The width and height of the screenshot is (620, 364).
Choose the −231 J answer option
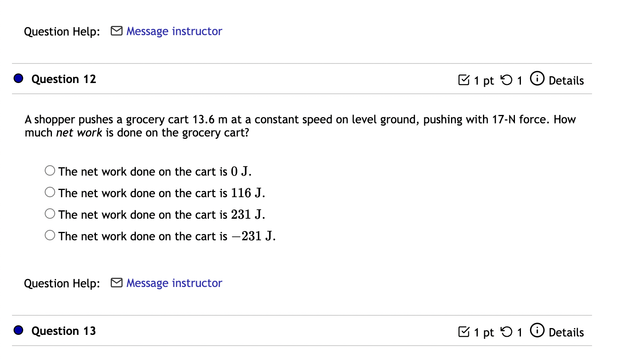click(x=50, y=235)
